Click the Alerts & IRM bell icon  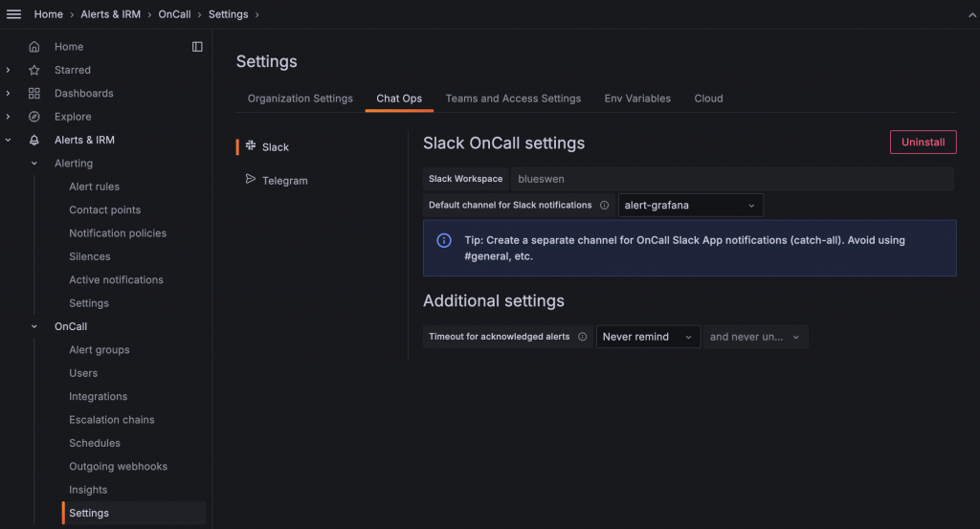tap(34, 140)
